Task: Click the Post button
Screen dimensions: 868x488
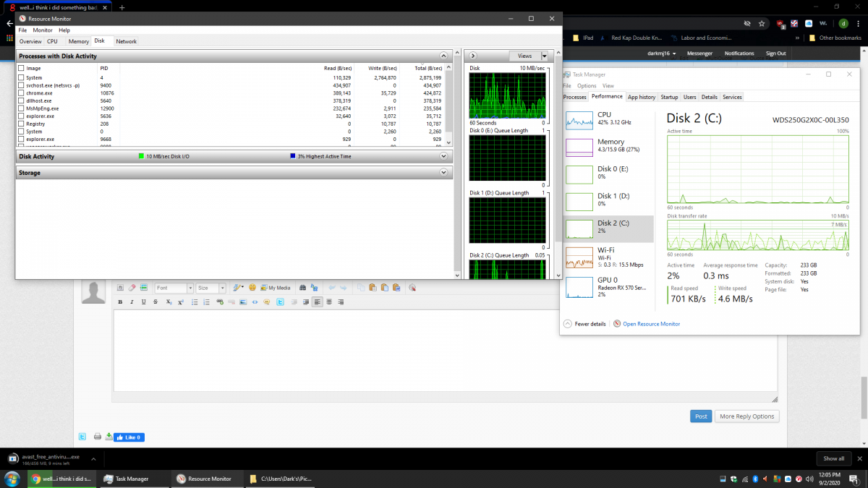Action: coord(701,416)
